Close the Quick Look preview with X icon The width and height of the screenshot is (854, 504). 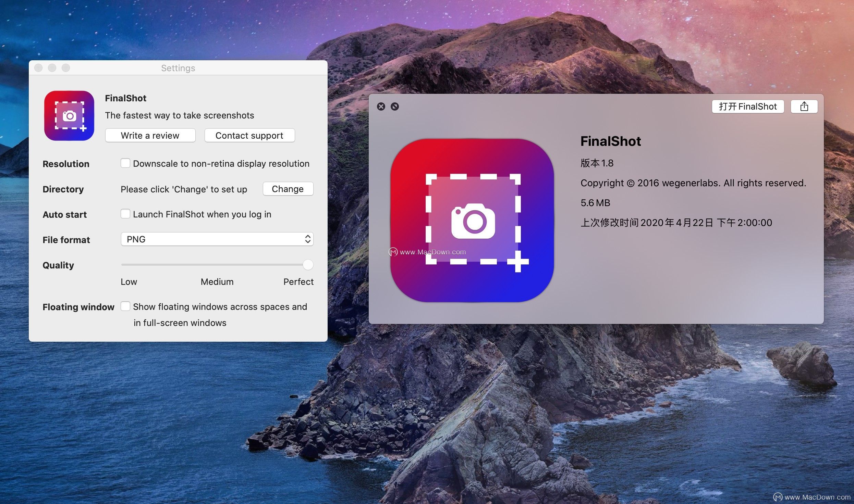click(x=381, y=106)
